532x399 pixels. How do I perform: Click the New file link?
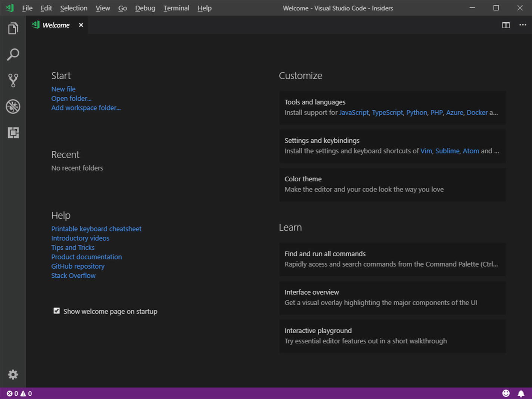tap(63, 89)
